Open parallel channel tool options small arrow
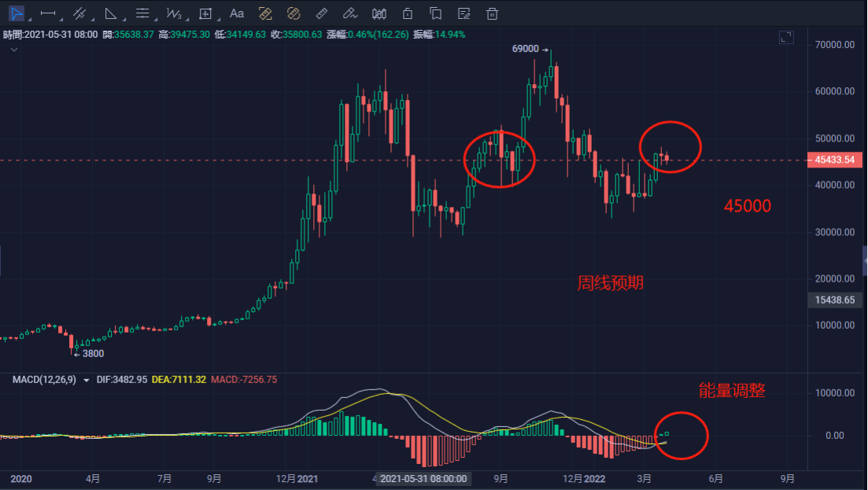 point(92,20)
